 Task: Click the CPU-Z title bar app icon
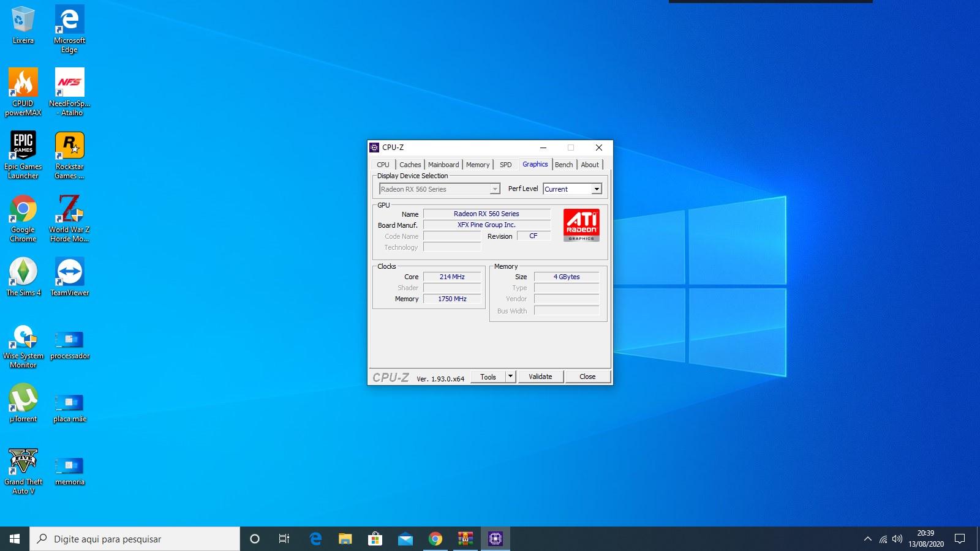click(374, 148)
